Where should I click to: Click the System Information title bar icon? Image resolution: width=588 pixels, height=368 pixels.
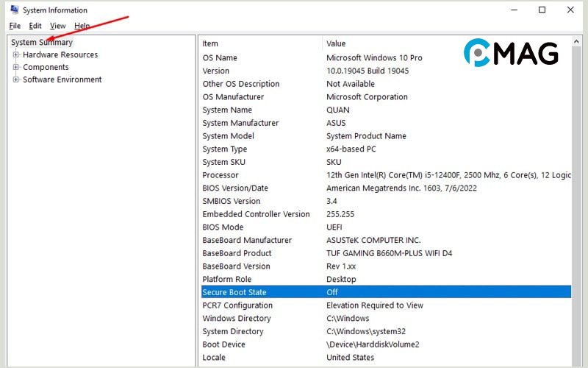pyautogui.click(x=15, y=10)
